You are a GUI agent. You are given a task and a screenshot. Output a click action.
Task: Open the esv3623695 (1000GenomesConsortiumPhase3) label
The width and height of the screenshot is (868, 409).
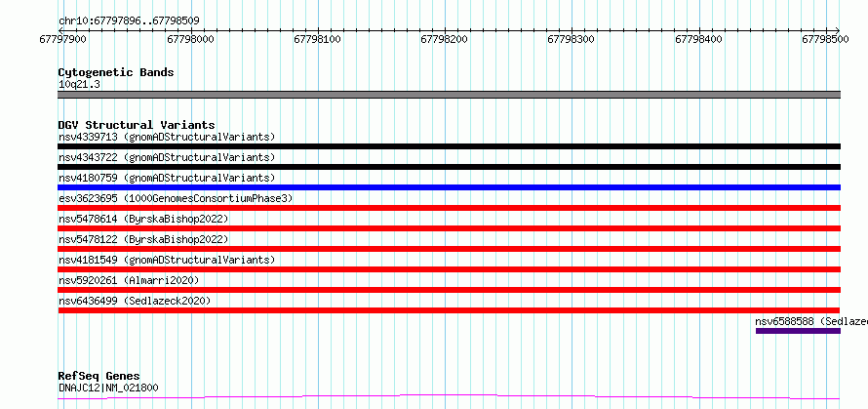(176, 198)
